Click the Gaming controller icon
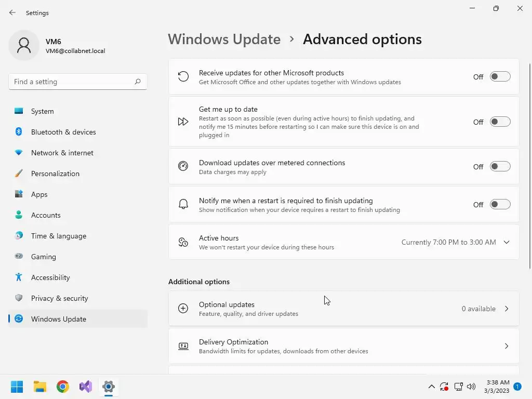Viewport: 532px width, 399px height. tap(19, 256)
